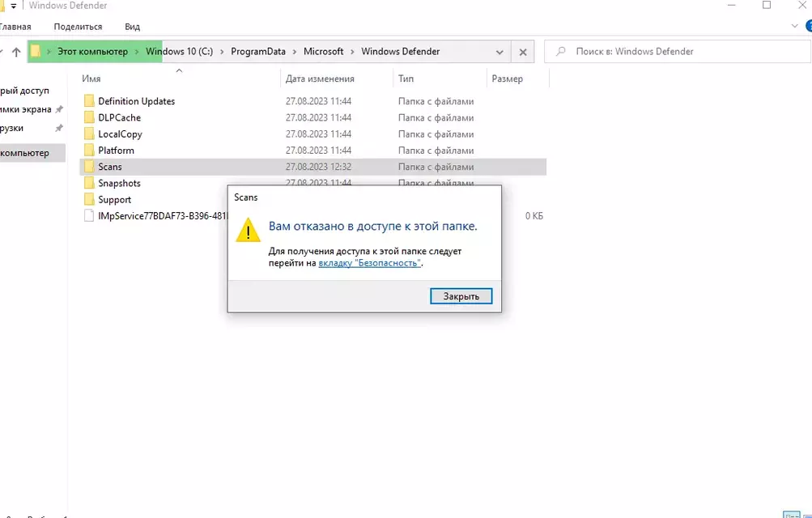Click the pin icon beside the downloads item
Viewport: 812px width, 518px height.
[x=59, y=128]
